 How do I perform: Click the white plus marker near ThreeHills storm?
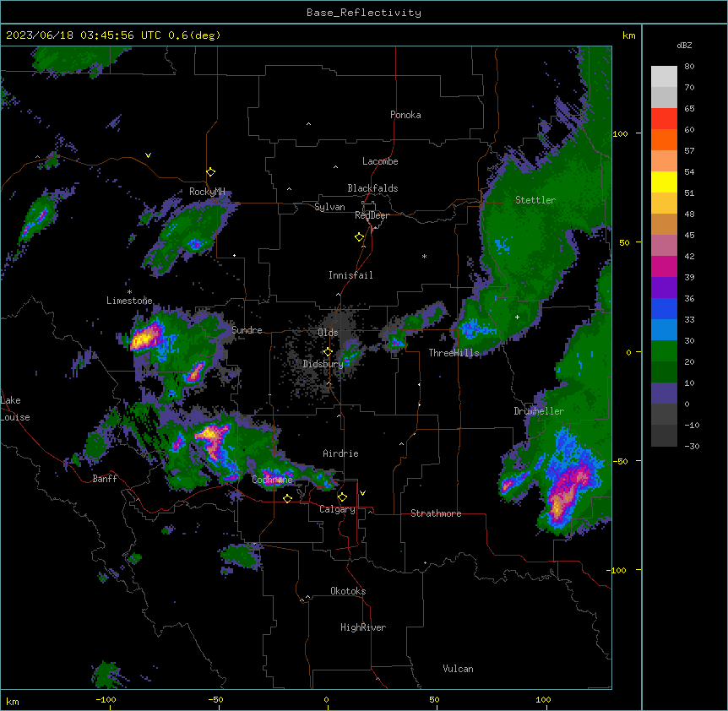pos(517,317)
